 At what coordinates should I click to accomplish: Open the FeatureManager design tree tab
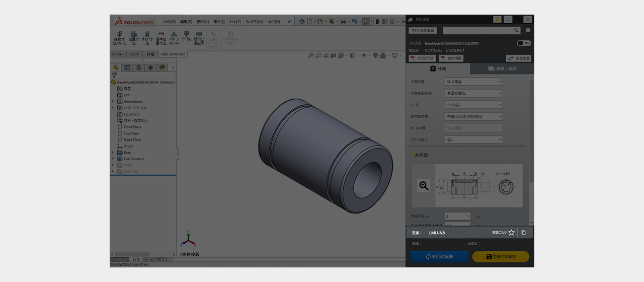[116, 67]
